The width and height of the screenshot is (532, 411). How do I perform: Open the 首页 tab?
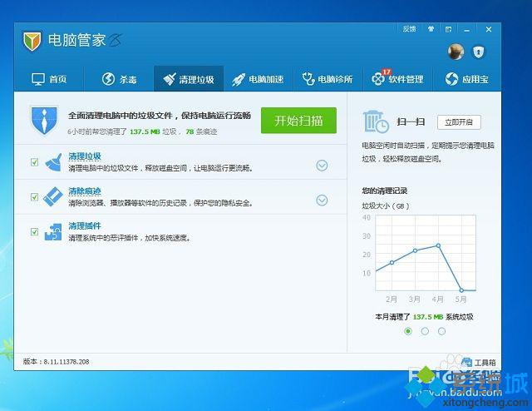(49, 79)
